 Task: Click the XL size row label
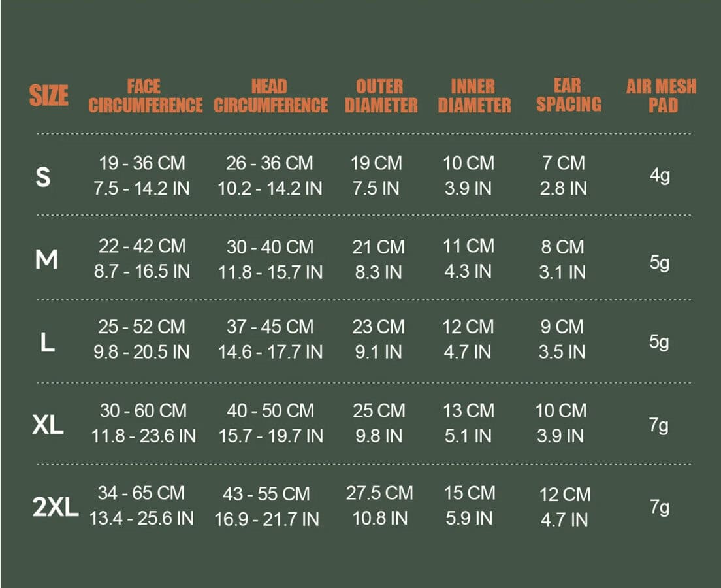pos(48,424)
